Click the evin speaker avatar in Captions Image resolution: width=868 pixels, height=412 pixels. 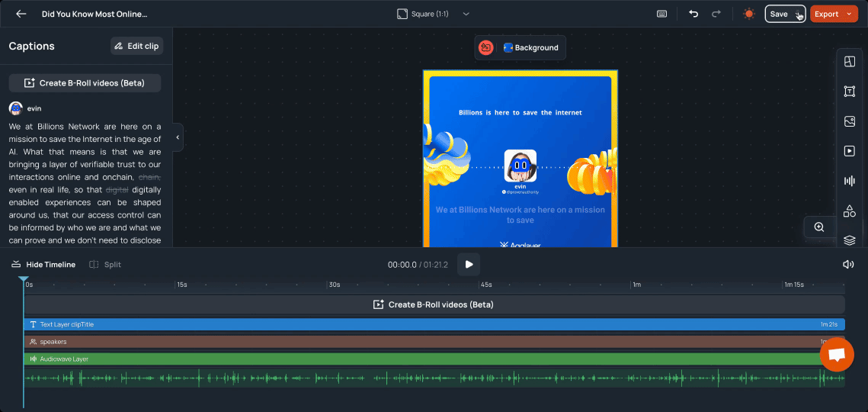pos(15,108)
